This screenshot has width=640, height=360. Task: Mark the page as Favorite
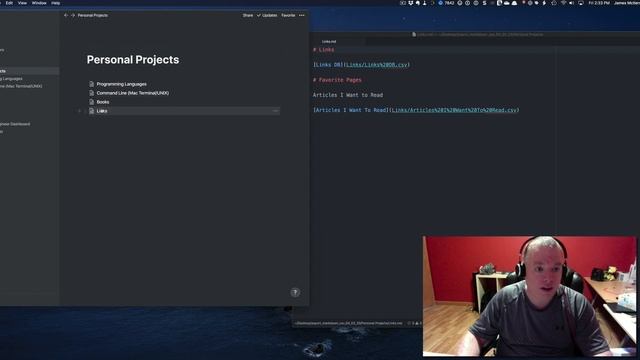click(x=288, y=15)
